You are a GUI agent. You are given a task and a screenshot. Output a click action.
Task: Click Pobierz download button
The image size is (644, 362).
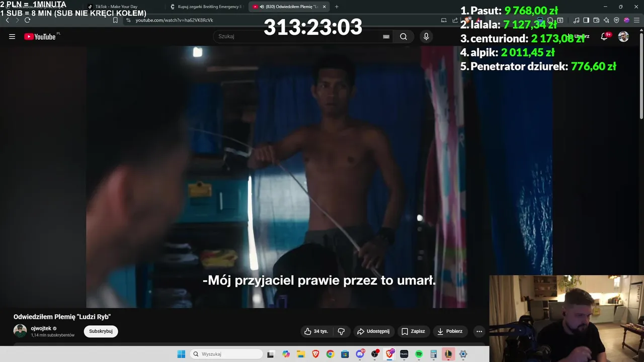coord(450,331)
